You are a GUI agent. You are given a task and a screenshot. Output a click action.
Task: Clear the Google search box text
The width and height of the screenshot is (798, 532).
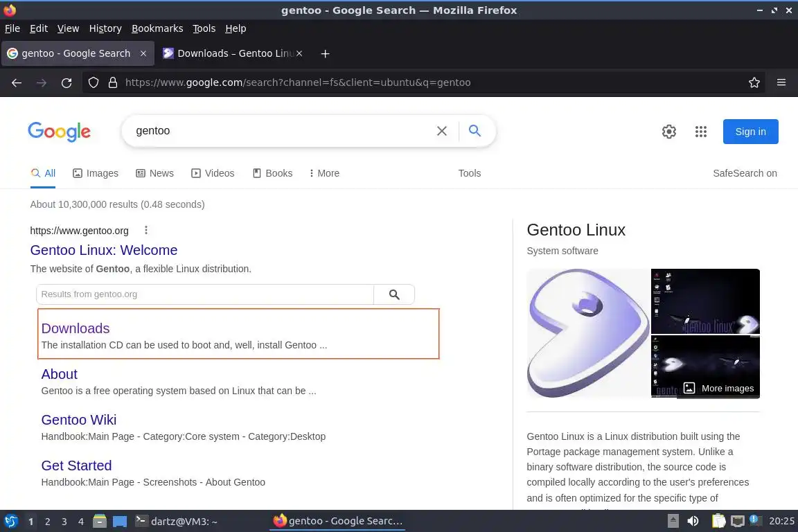point(442,131)
